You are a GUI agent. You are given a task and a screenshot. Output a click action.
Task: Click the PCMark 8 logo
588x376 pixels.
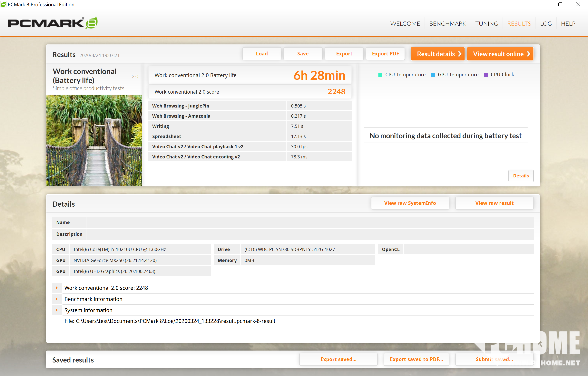53,23
